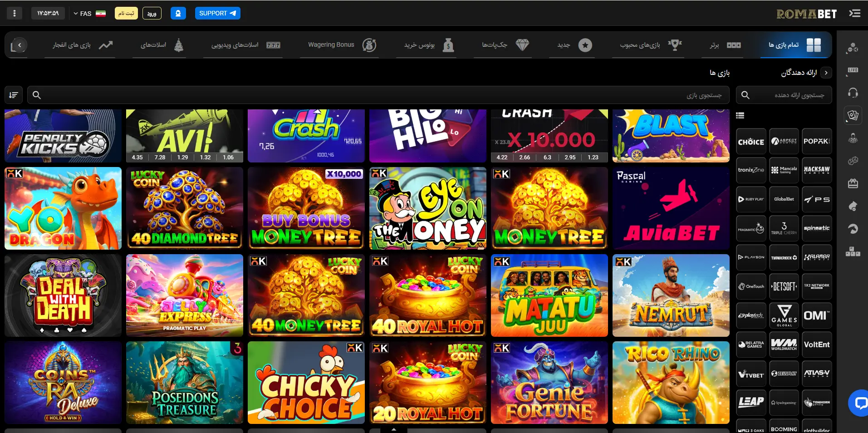Click the blue user profile icon
Screen dimensions: 868x433
click(x=178, y=13)
